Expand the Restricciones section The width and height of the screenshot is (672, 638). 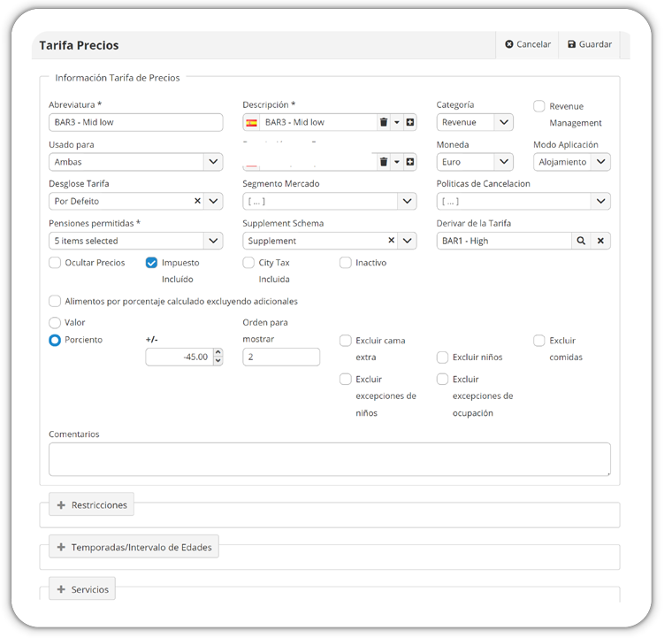[x=92, y=505]
